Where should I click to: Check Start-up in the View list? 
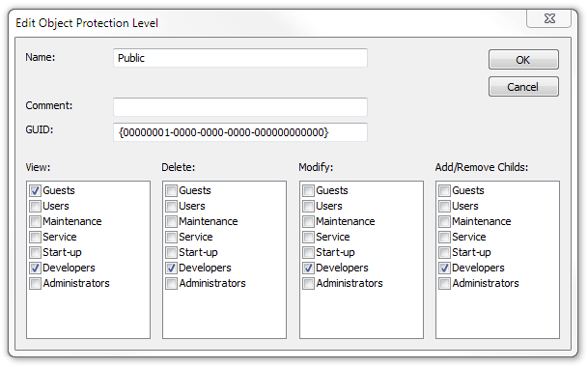36,252
